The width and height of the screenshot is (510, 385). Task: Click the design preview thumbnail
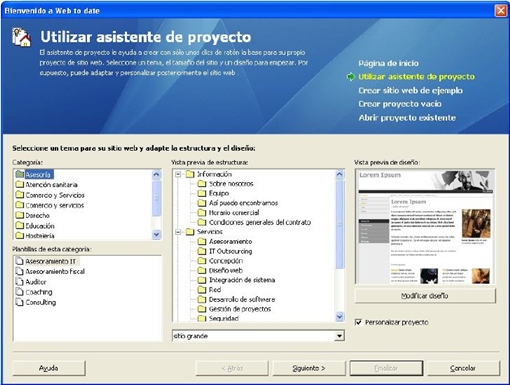click(425, 227)
